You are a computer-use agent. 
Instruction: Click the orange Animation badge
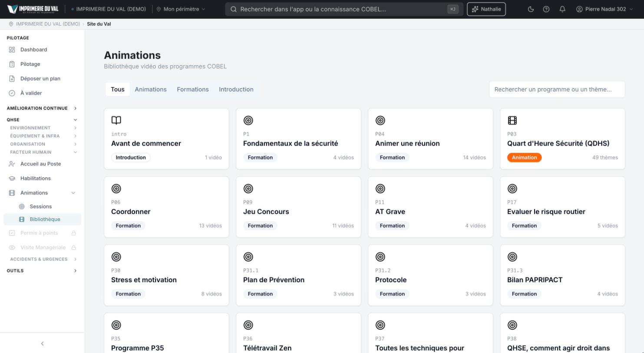524,157
